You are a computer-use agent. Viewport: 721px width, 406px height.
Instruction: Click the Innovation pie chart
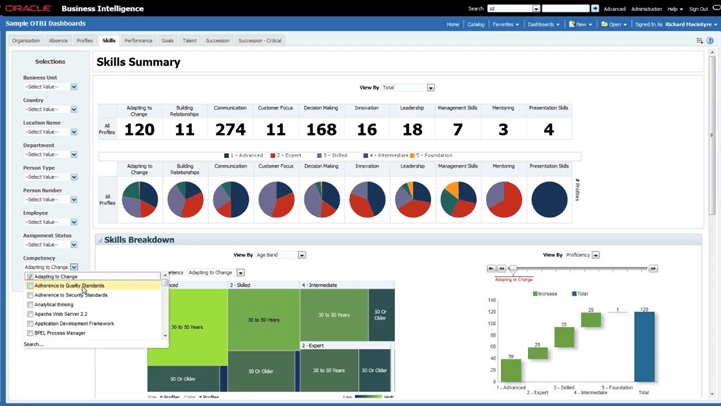point(367,200)
